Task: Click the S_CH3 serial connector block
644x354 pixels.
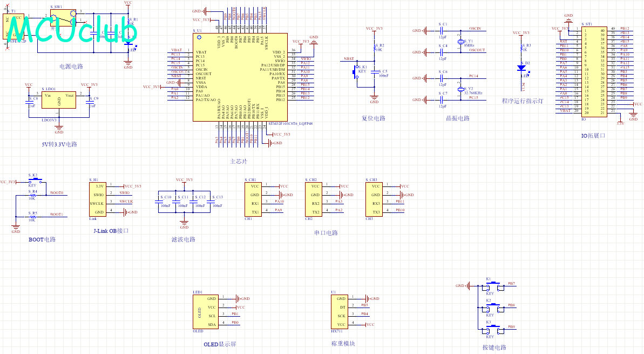Action: tap(374, 199)
